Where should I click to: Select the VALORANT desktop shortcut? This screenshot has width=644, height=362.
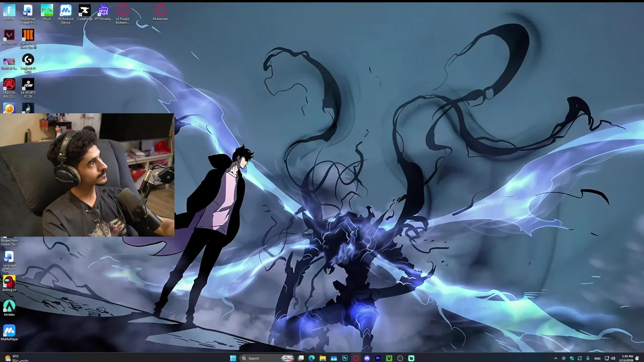9,37
